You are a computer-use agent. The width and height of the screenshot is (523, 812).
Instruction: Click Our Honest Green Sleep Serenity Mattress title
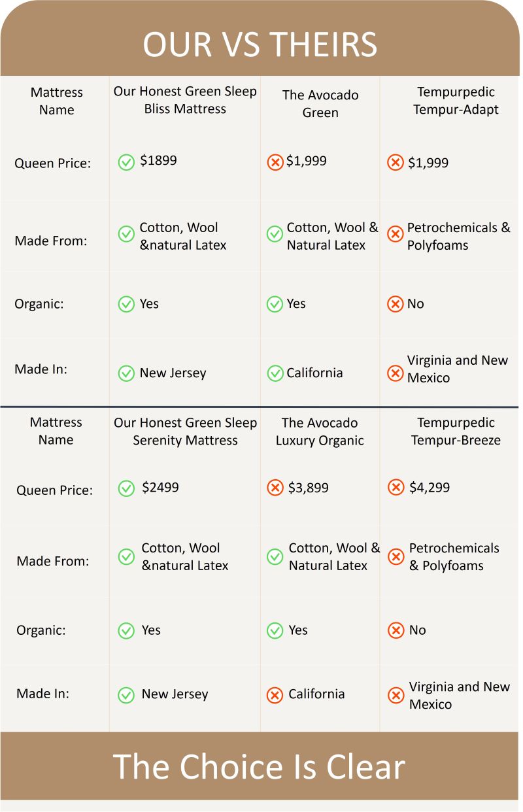point(185,431)
